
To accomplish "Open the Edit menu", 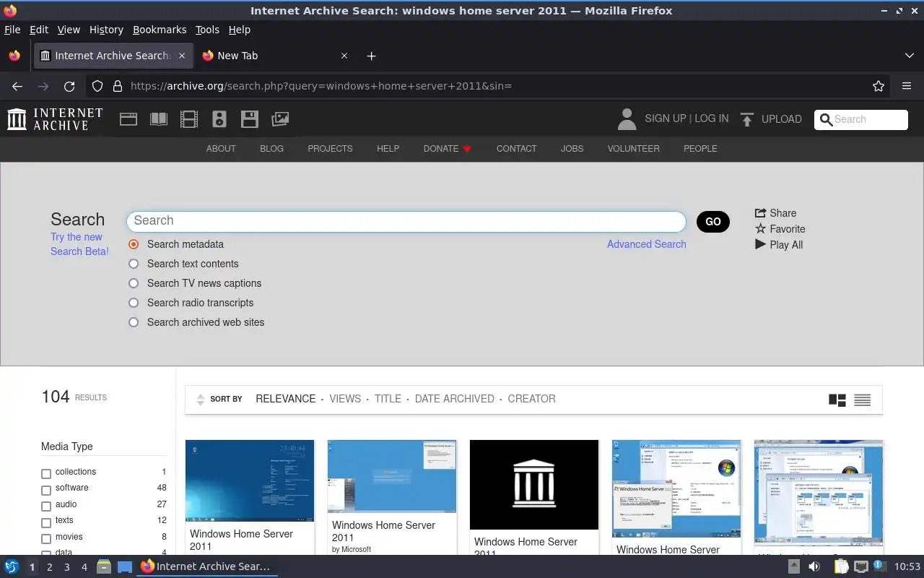I will pyautogui.click(x=39, y=30).
